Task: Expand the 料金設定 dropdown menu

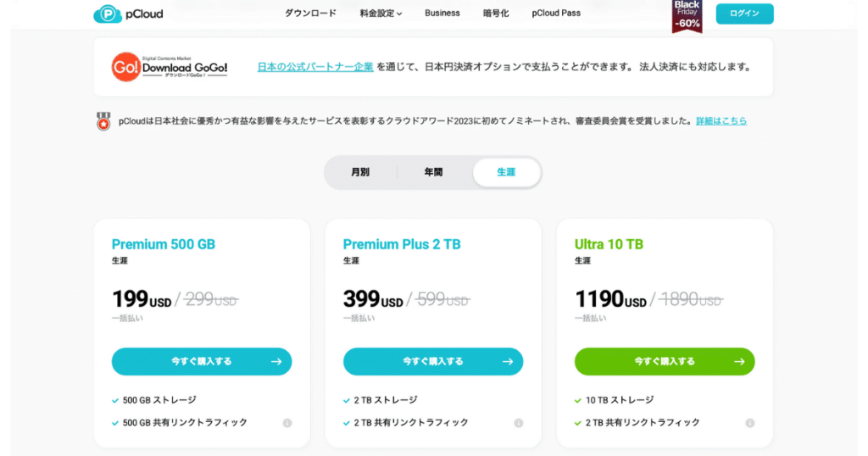Action: point(381,14)
